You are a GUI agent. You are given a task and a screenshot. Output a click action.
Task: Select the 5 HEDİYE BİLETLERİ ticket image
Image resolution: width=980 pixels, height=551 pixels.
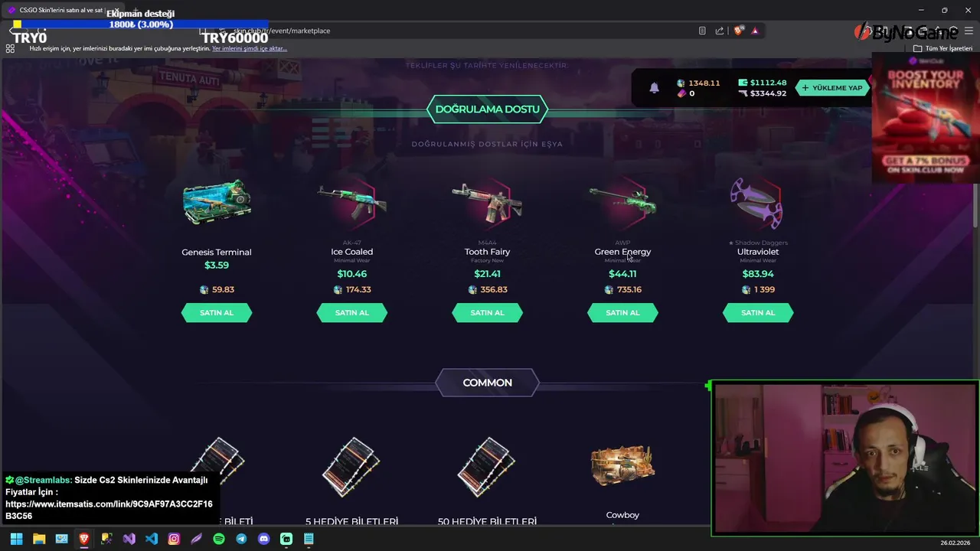pos(351,467)
